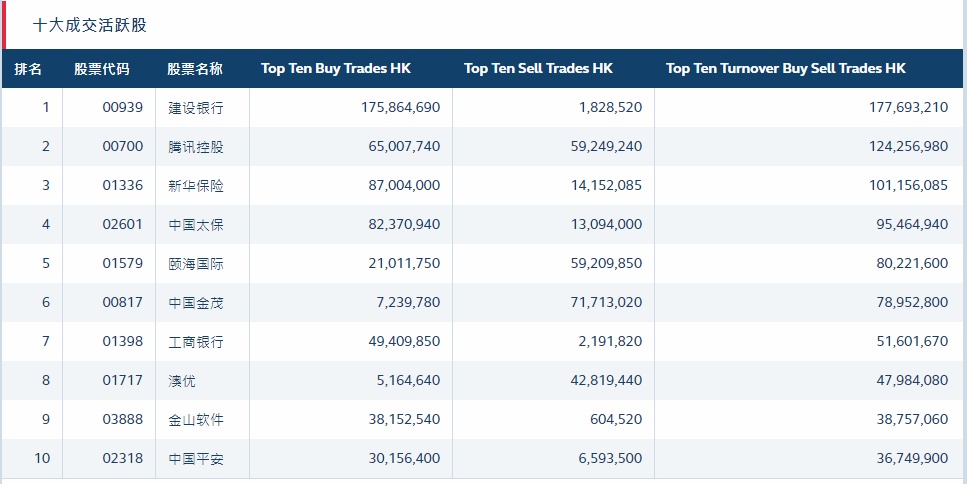Screen dimensions: 967x484
Task: Select 工商银行 stock name
Action: (x=196, y=342)
